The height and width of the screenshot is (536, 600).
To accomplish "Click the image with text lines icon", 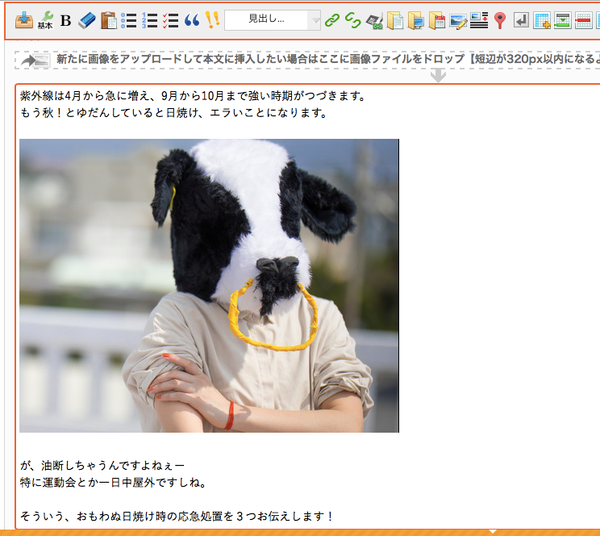I will (x=479, y=20).
